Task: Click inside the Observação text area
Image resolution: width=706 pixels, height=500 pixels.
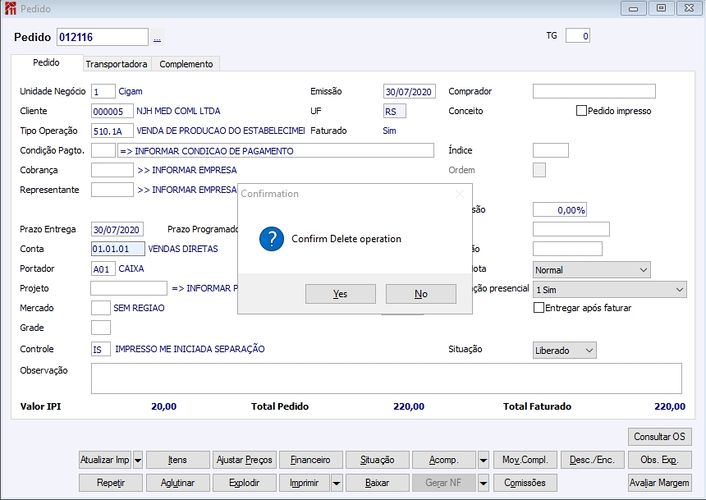Action: (x=386, y=378)
